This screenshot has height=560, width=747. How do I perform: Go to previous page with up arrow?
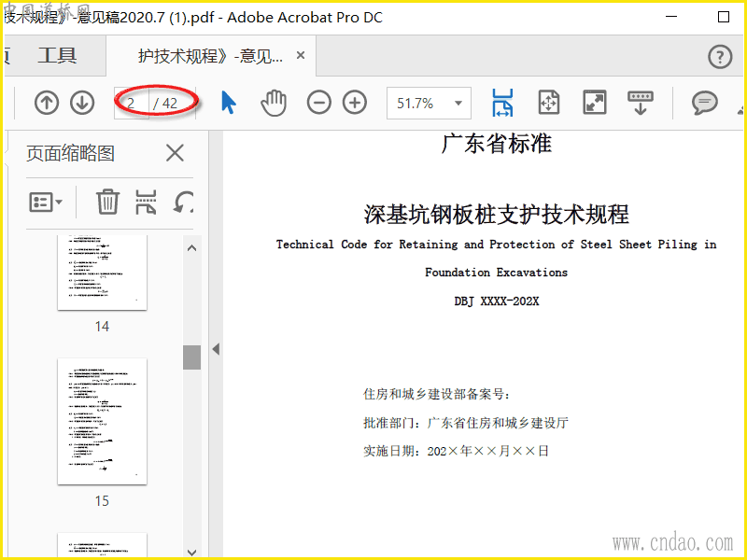(47, 103)
